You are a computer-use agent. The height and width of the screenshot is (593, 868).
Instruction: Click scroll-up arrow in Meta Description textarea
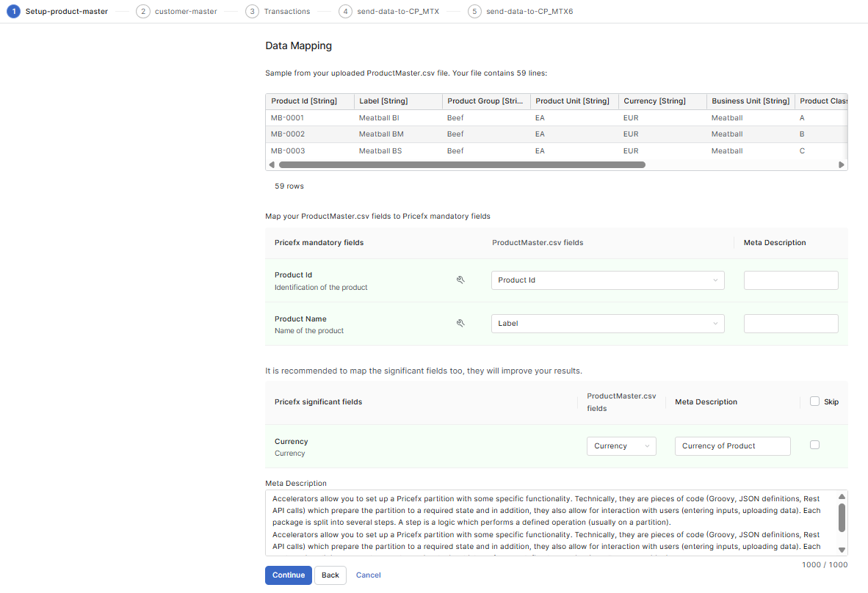coord(842,496)
